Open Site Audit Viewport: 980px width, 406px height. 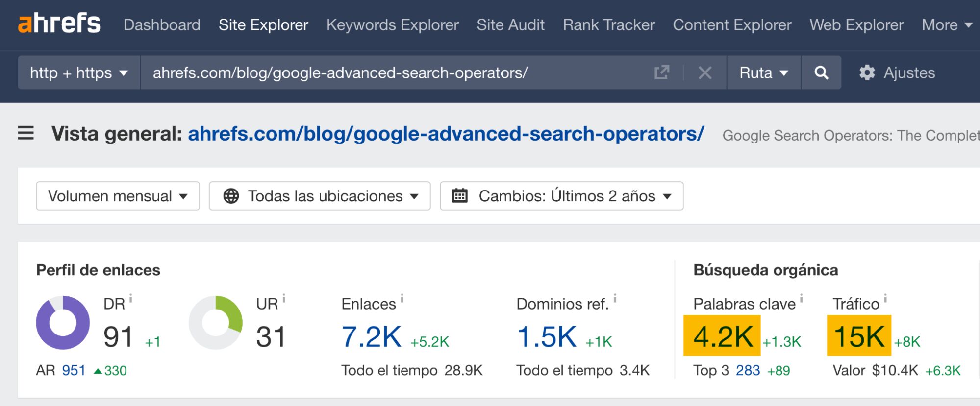[510, 24]
